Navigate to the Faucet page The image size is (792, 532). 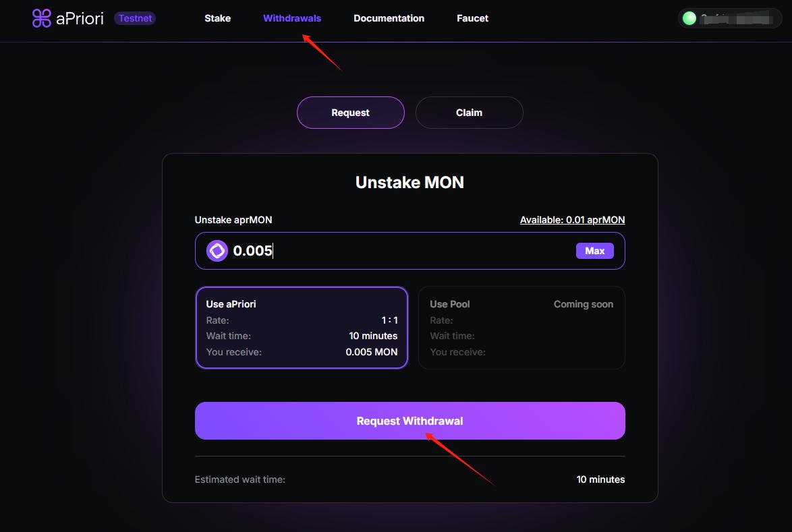coord(472,18)
